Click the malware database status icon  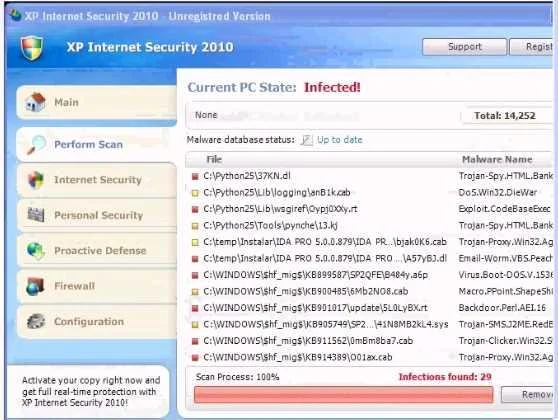coord(306,140)
